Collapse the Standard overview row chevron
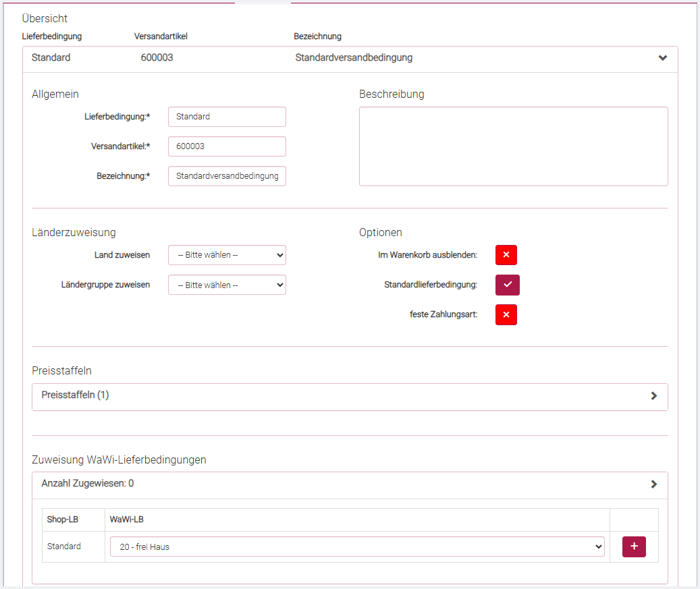700x589 pixels. pyautogui.click(x=662, y=58)
